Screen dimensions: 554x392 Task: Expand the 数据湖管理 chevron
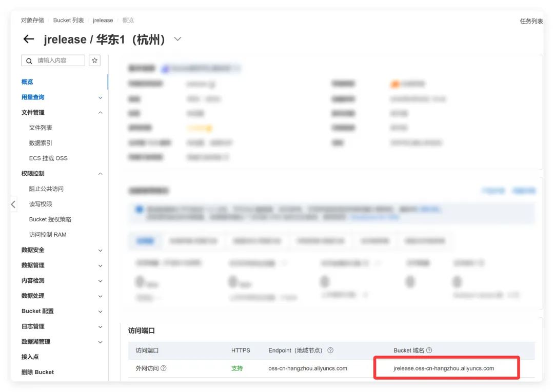101,342
